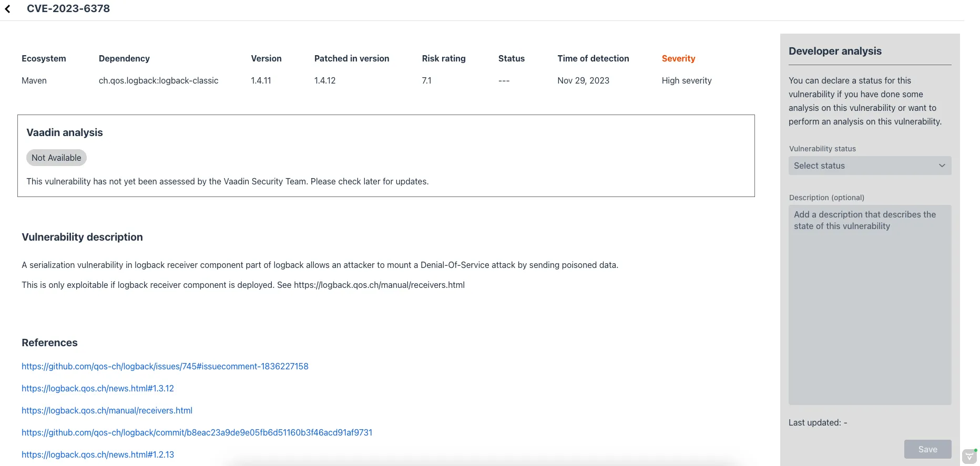Click the Description optional text area
Viewport: 980px width, 466px height.
tap(869, 305)
